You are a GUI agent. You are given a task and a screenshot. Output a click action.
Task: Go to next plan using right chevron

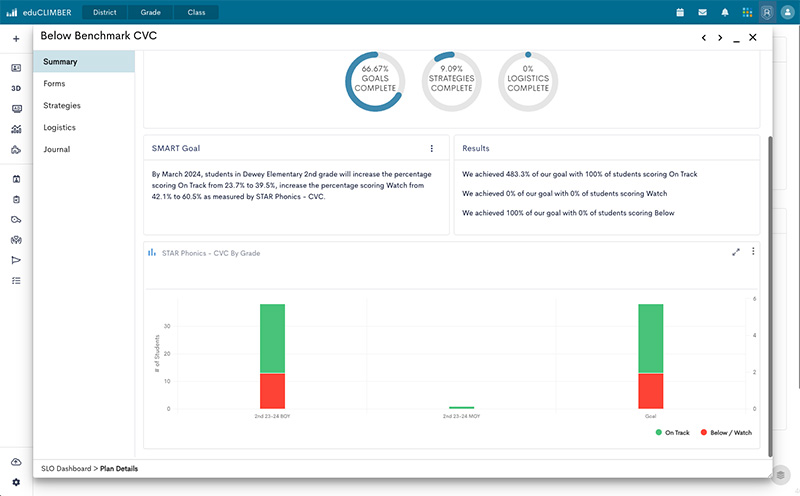[x=719, y=38]
